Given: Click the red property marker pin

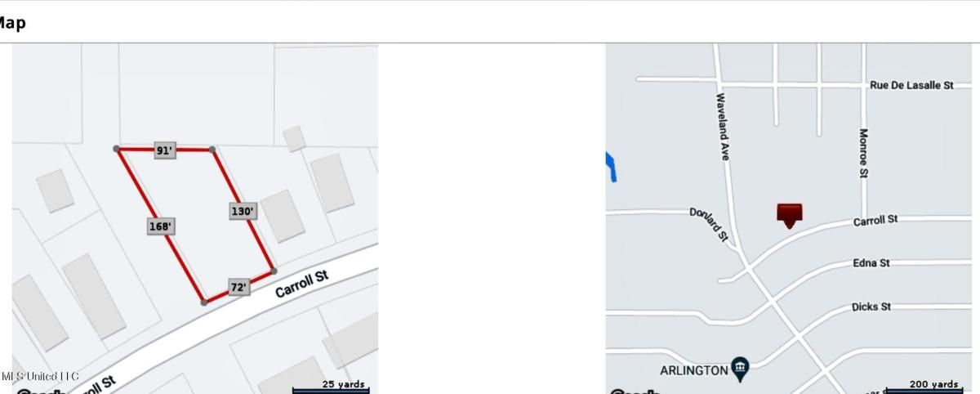Looking at the screenshot, I should [789, 215].
